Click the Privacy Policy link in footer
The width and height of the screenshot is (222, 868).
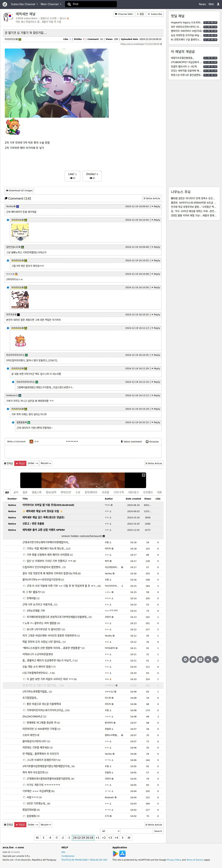tap(174, 860)
